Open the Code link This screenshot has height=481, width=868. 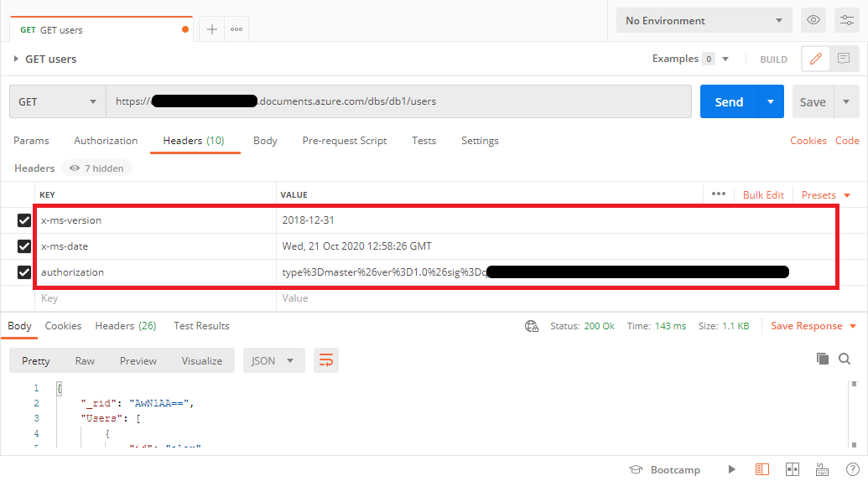pyautogui.click(x=847, y=141)
